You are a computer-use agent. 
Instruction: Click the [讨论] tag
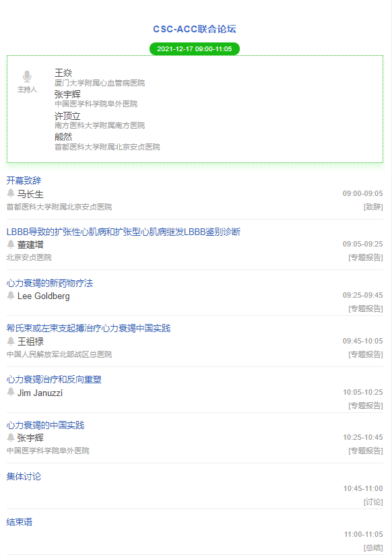[373, 502]
